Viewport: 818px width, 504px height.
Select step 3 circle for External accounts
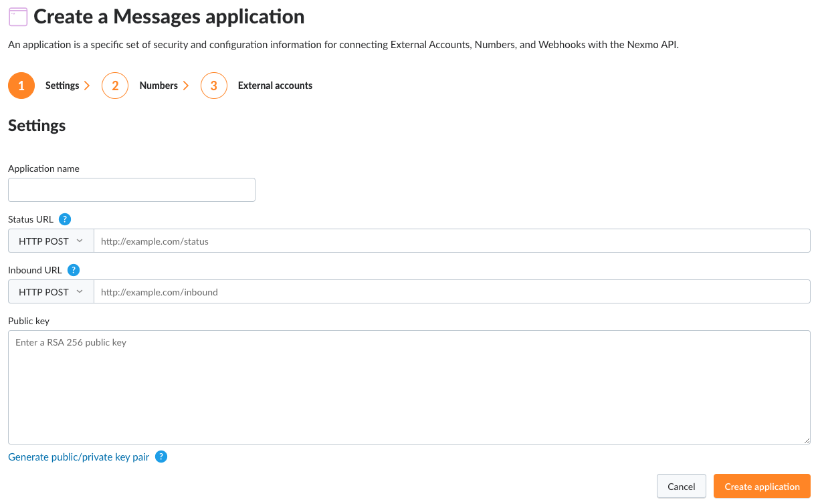coord(214,86)
